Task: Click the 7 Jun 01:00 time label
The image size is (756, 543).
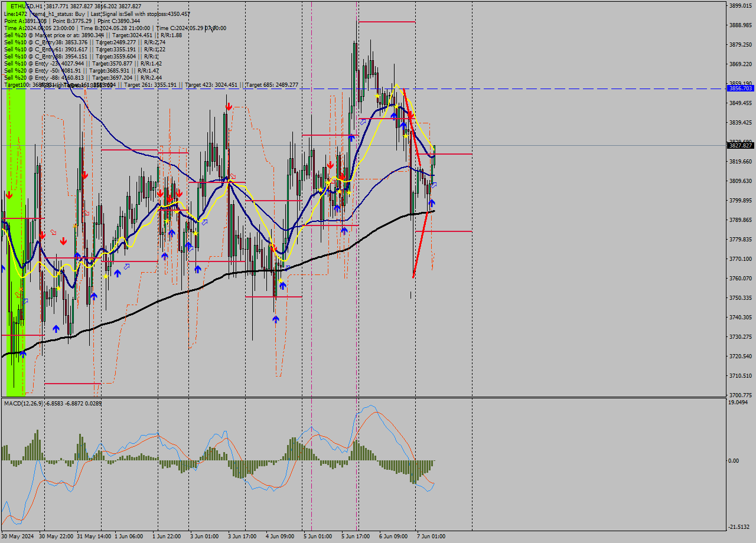Action: pyautogui.click(x=431, y=537)
